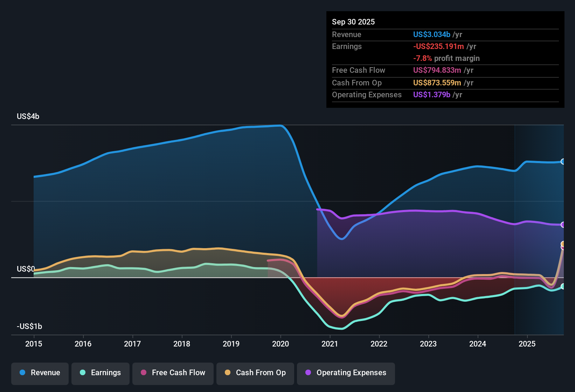This screenshot has height=392, width=575.
Task: Click the US$1.379b Operating Expenses value
Action: tap(432, 94)
